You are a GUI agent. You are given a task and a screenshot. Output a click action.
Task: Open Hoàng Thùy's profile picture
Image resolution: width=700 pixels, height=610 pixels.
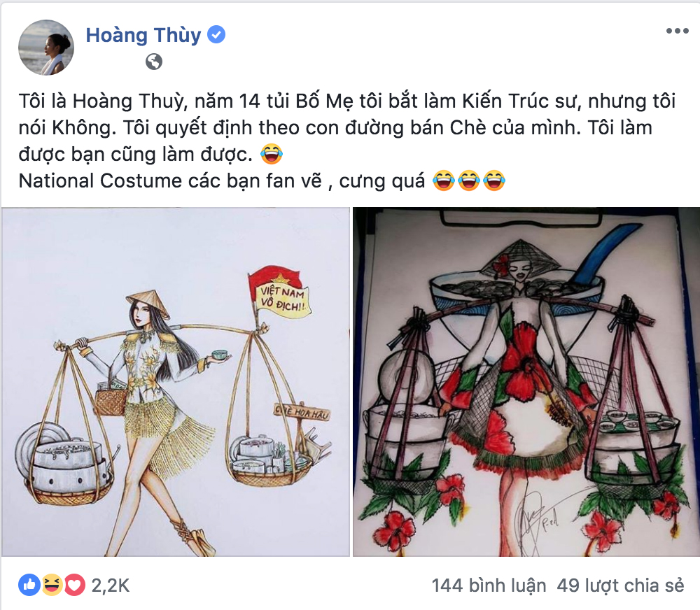pos(46,48)
